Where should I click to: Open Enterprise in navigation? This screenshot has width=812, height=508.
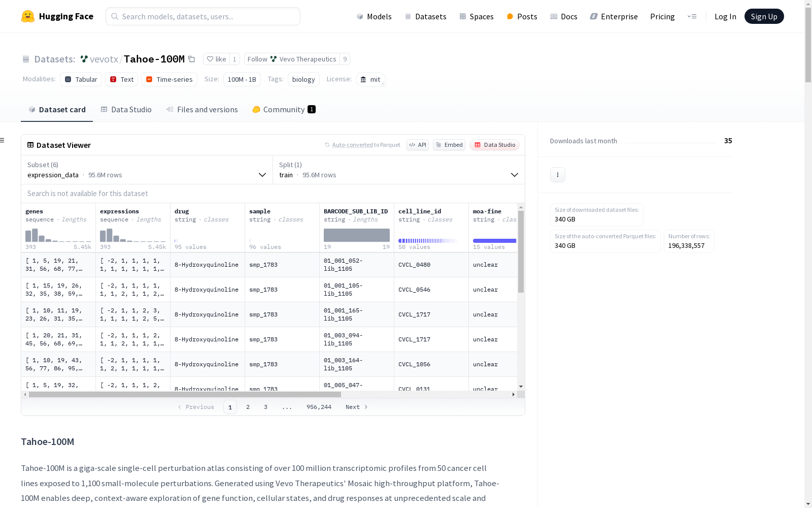click(x=614, y=16)
